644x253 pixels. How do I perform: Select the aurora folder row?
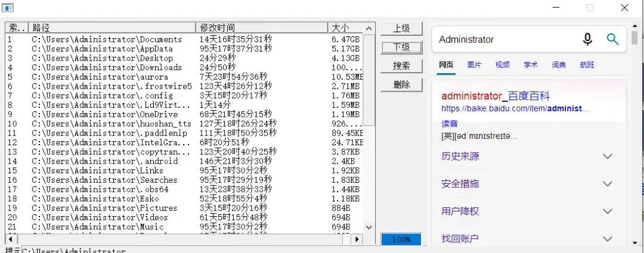click(184, 77)
